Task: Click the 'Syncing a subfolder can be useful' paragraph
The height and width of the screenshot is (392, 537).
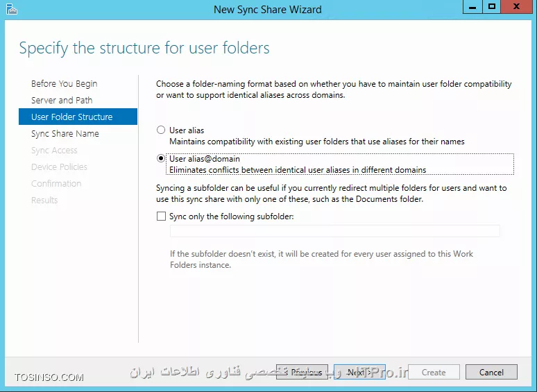Action: (x=331, y=194)
